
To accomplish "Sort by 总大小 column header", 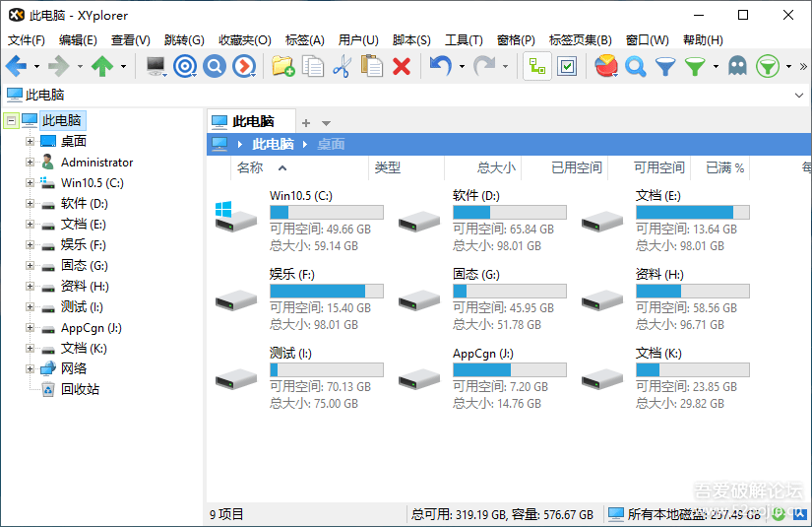I will [x=482, y=167].
